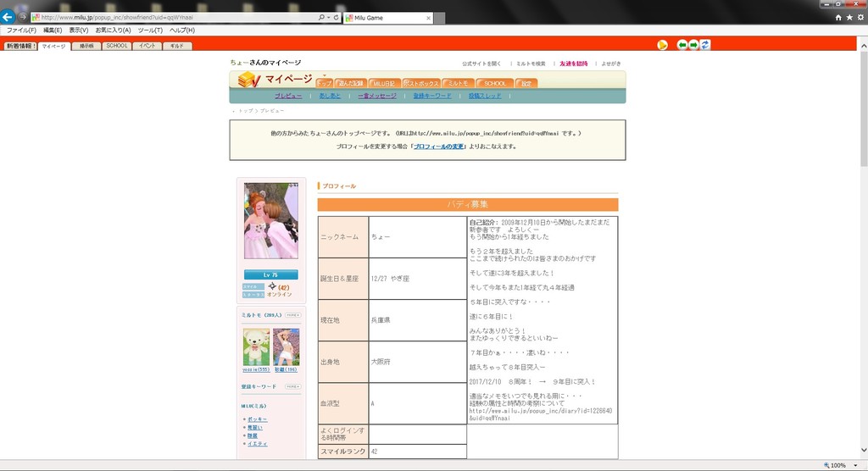This screenshot has height=471, width=868.
Task: Expand MORE next to the ミルトモ friends list
Action: tap(292, 315)
